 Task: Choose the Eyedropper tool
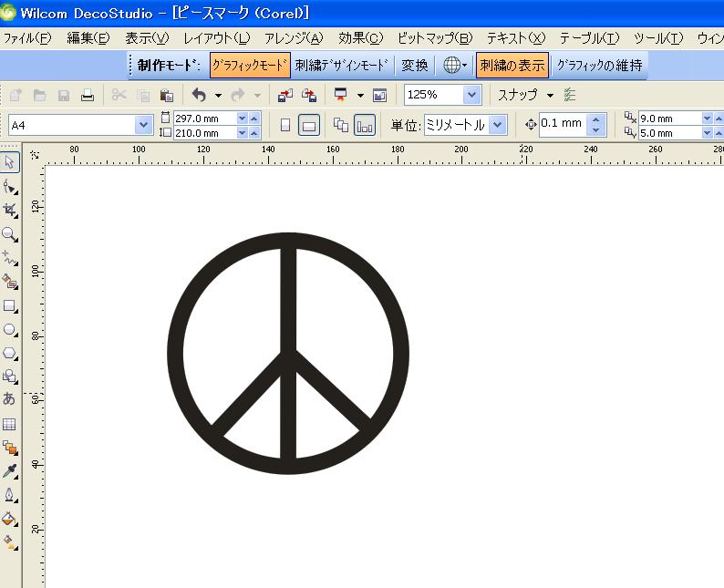coord(9,471)
